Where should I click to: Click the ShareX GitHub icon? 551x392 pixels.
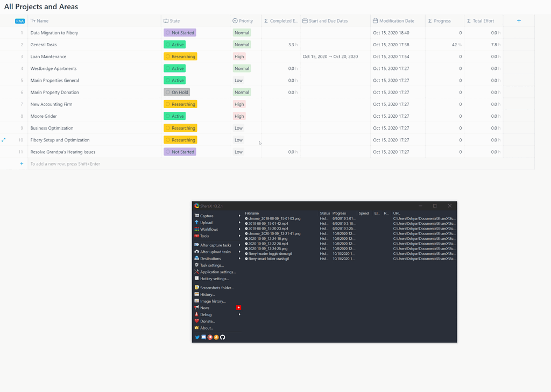point(222,337)
